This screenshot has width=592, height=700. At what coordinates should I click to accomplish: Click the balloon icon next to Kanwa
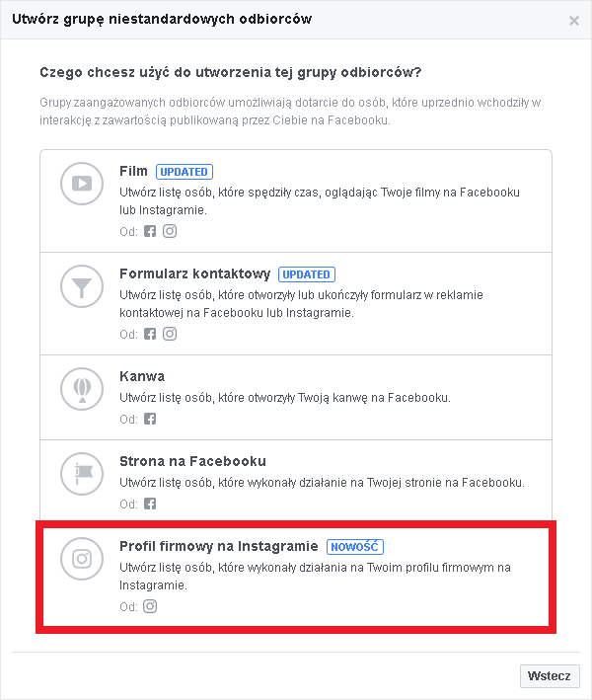coord(82,389)
